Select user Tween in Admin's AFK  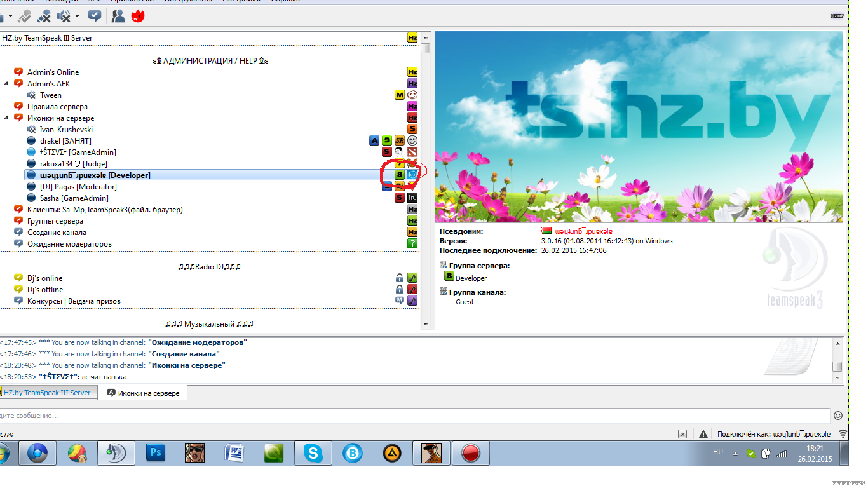[51, 95]
